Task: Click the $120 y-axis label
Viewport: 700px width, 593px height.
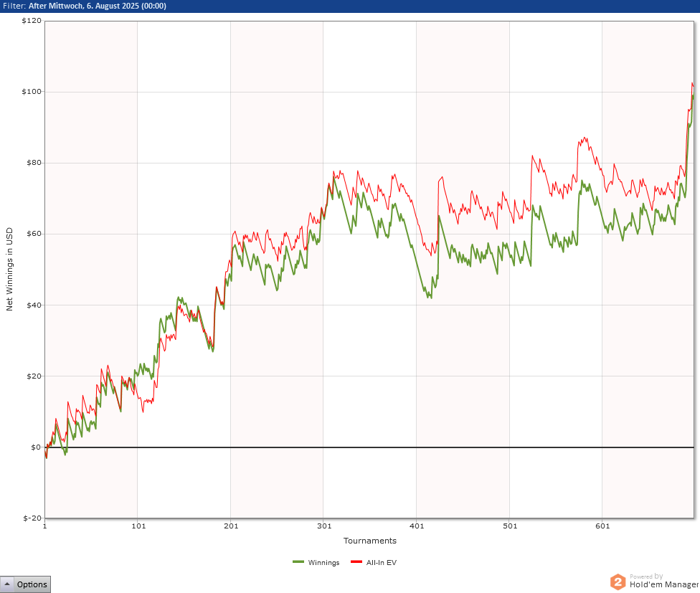Action: [x=32, y=21]
